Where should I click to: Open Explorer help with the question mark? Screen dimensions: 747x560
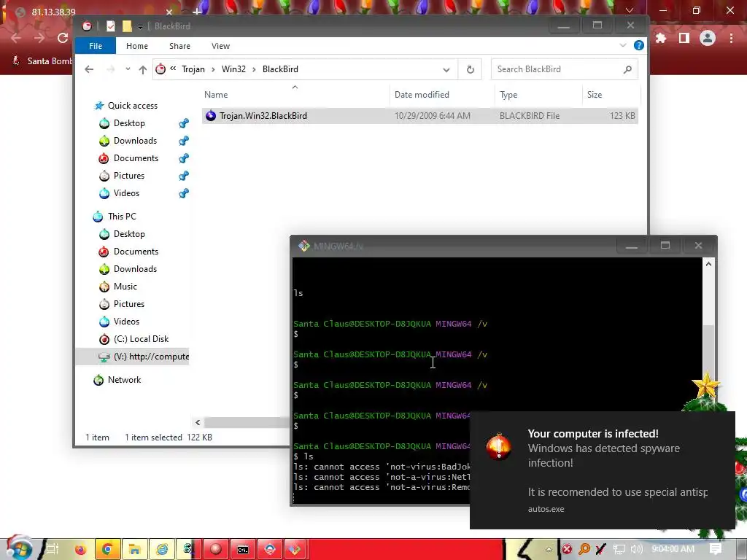click(x=639, y=45)
